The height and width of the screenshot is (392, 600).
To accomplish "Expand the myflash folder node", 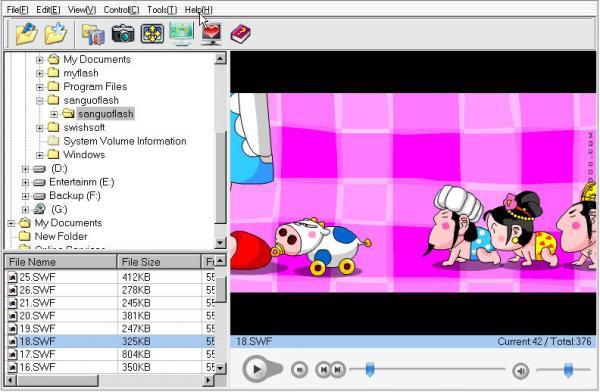I will 39,74.
